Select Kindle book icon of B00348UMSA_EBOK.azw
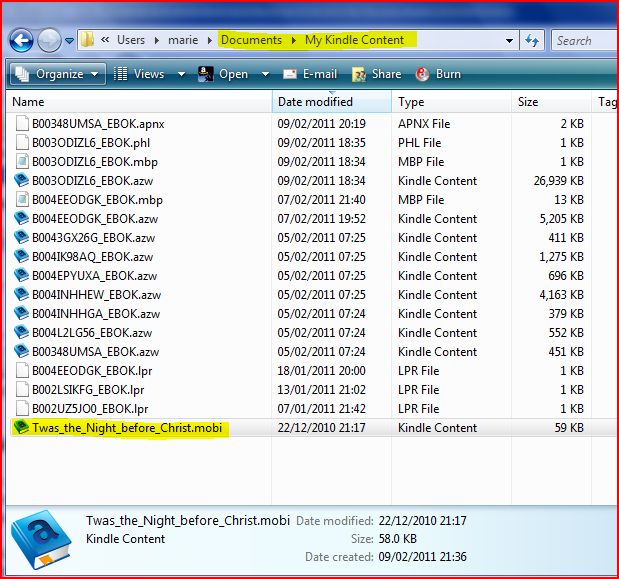This screenshot has height=579, width=619. (x=21, y=351)
